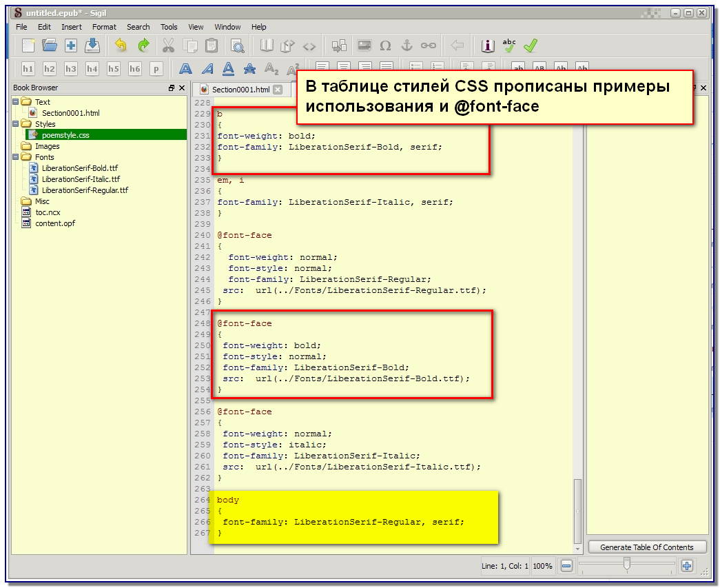Apply Heading 1 with h1 button
Image resolution: width=720 pixels, height=588 pixels.
click(x=28, y=69)
